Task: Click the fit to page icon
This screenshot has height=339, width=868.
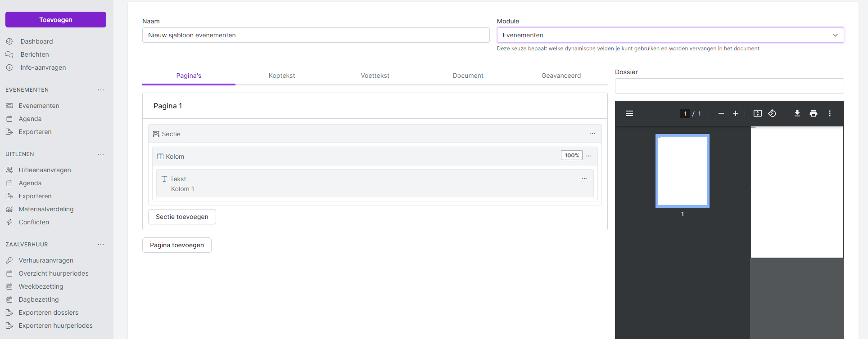Action: 758,113
